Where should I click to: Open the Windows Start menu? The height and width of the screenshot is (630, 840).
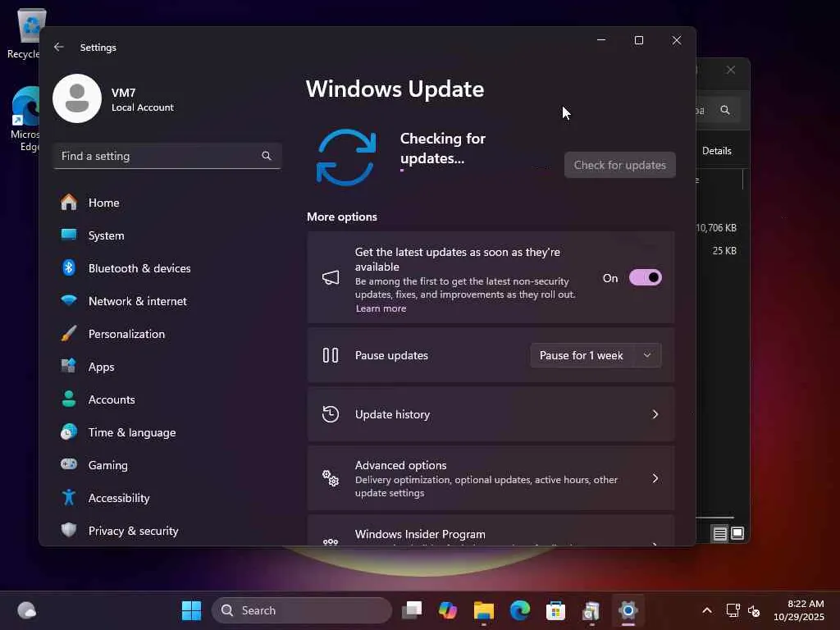coord(191,610)
